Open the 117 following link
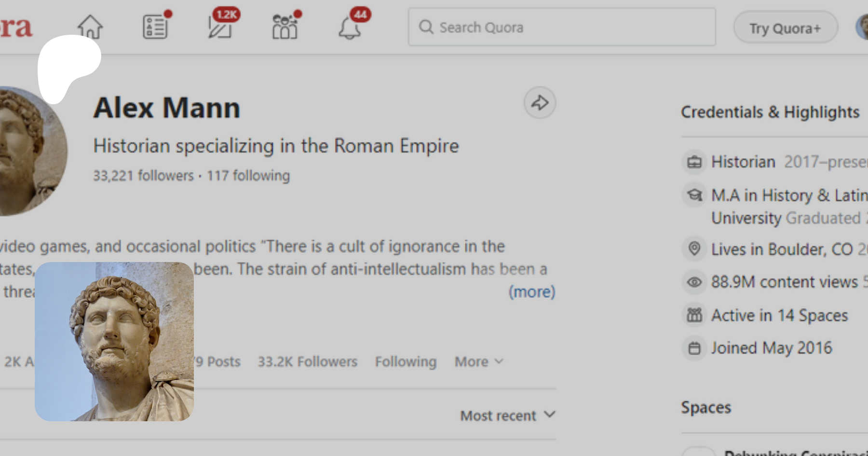The height and width of the screenshot is (456, 868). click(248, 176)
